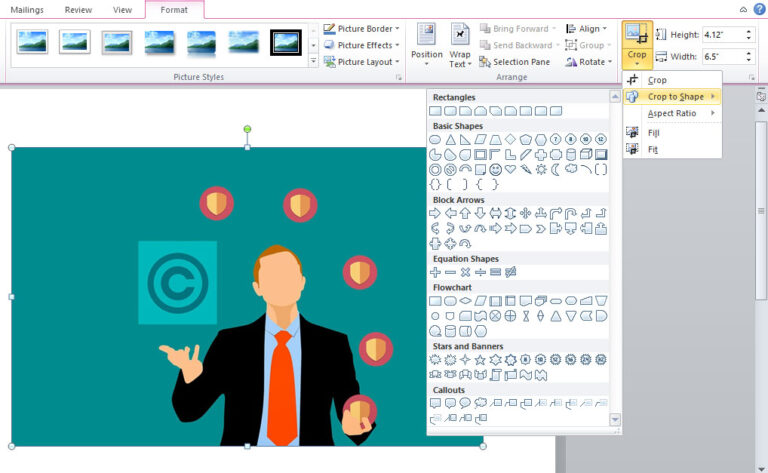Select the Plus equation shape
The height and width of the screenshot is (473, 768).
tap(435, 272)
